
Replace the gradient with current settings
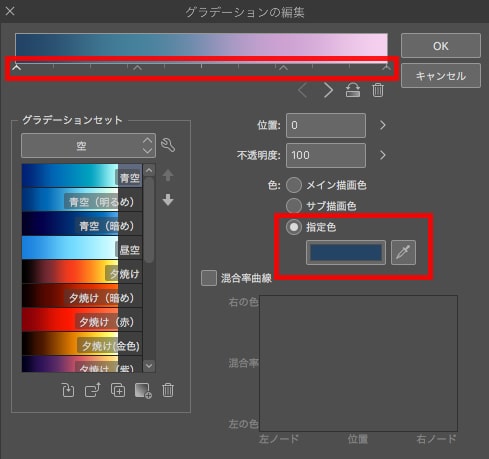click(x=68, y=390)
